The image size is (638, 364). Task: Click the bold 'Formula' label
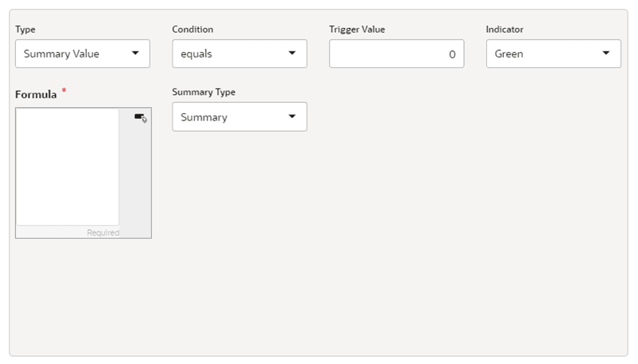36,94
